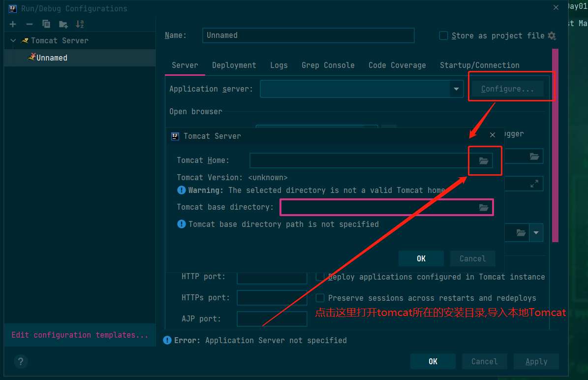Click the HTTP port field
The height and width of the screenshot is (380, 588).
(x=272, y=277)
